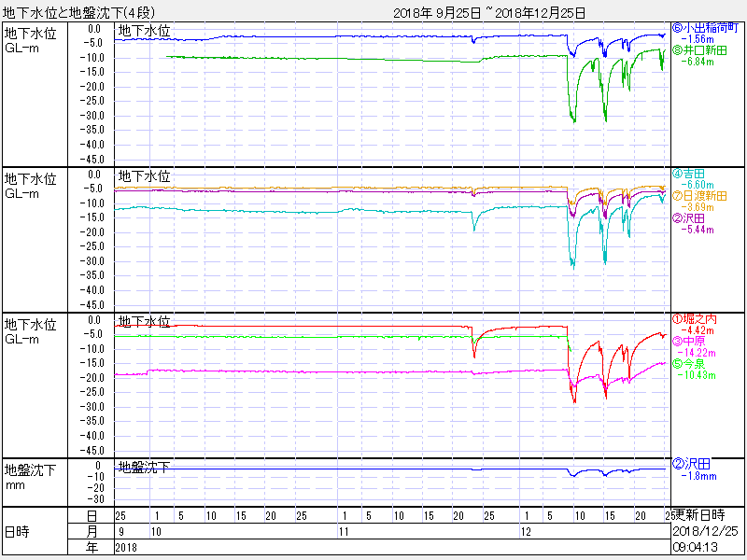Click the date range 2018年9月25日~12月25日 header

tap(489, 12)
